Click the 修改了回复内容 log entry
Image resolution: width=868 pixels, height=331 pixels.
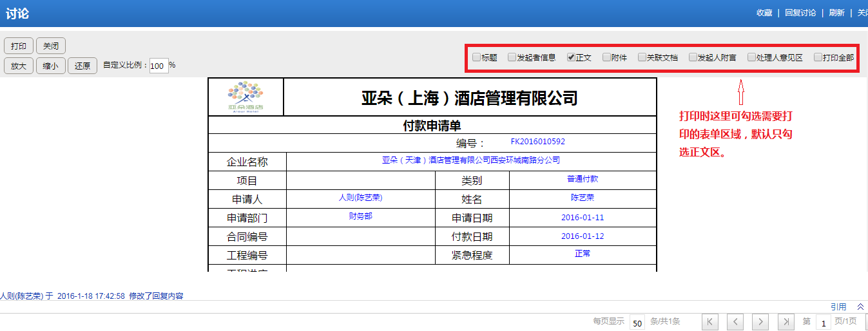156,296
